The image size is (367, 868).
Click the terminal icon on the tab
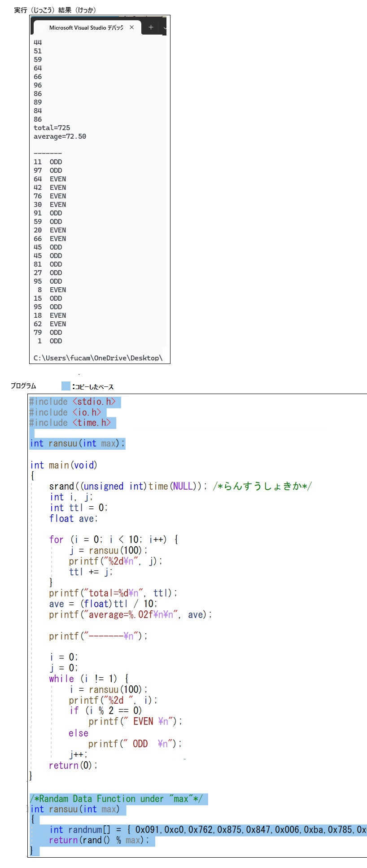42,28
